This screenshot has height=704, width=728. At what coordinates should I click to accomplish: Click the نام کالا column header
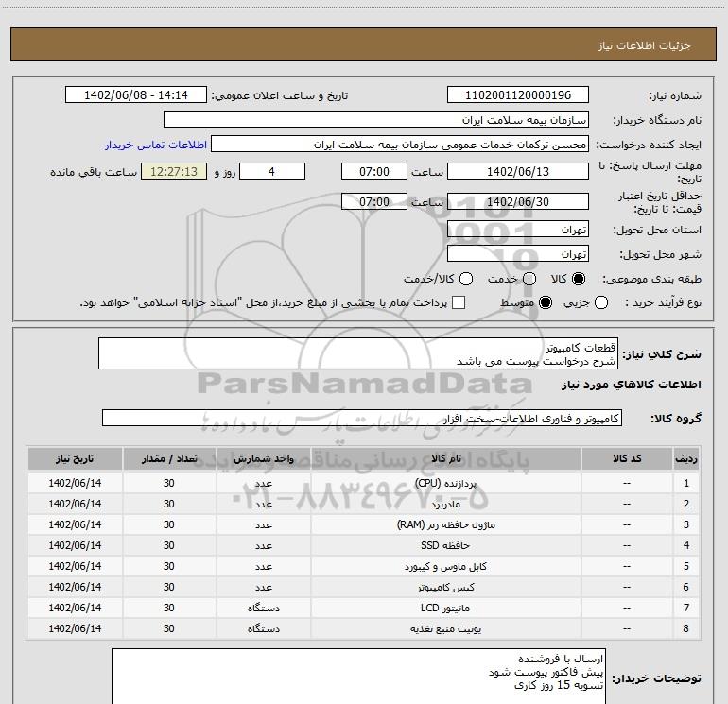445,458
